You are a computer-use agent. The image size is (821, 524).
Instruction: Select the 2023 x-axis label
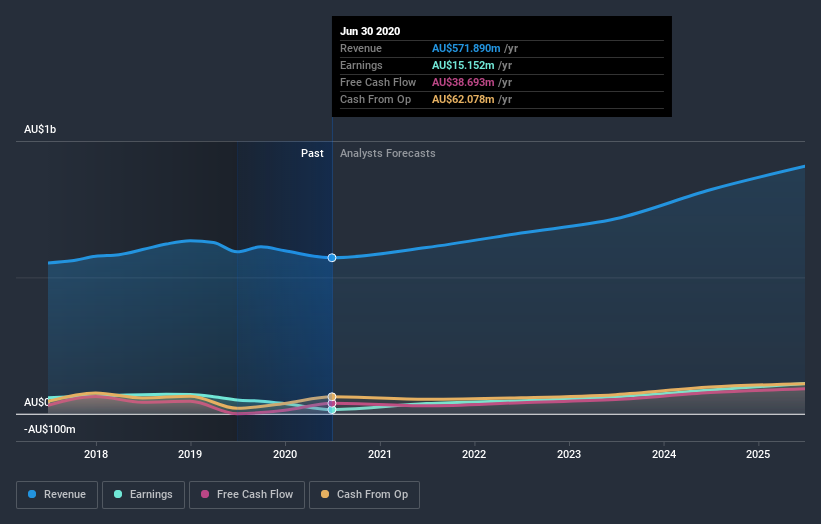click(569, 454)
